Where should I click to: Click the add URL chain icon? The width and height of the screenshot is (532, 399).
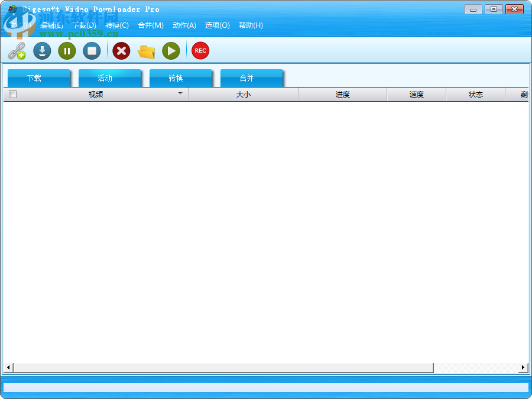pyautogui.click(x=17, y=51)
